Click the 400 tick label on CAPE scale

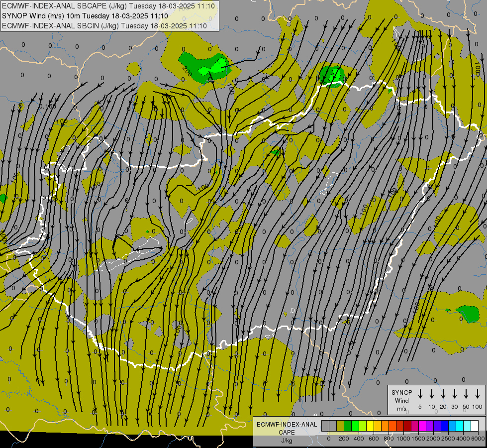click(359, 439)
